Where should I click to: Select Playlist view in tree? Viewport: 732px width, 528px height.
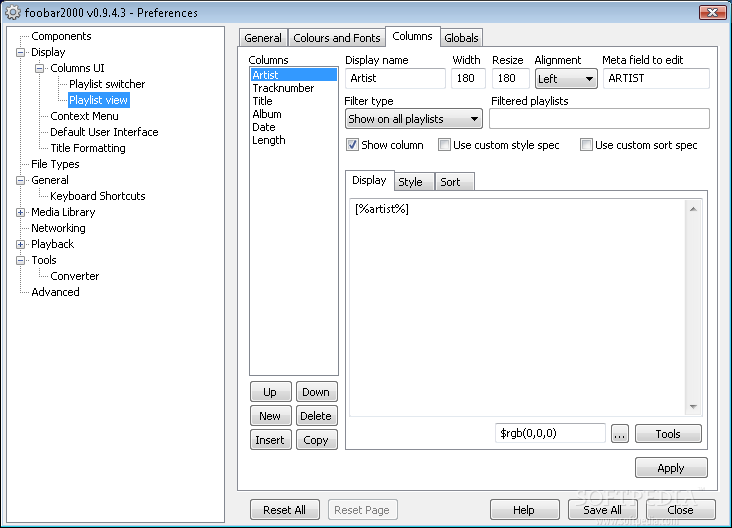[x=99, y=100]
